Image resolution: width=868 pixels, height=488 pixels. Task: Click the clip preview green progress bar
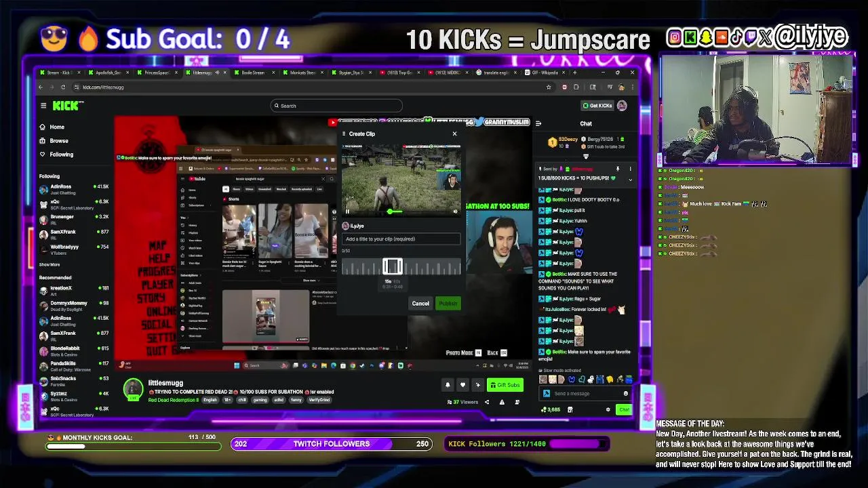coord(394,211)
